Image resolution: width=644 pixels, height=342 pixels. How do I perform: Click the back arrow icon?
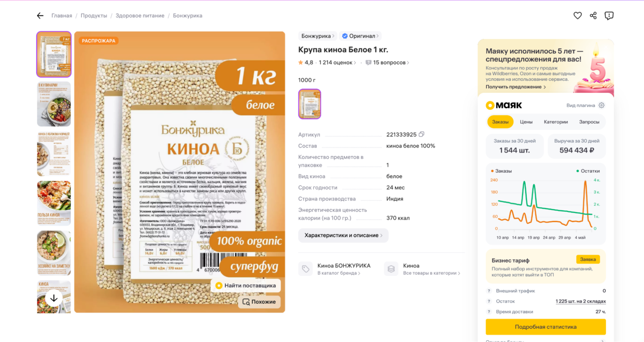40,15
